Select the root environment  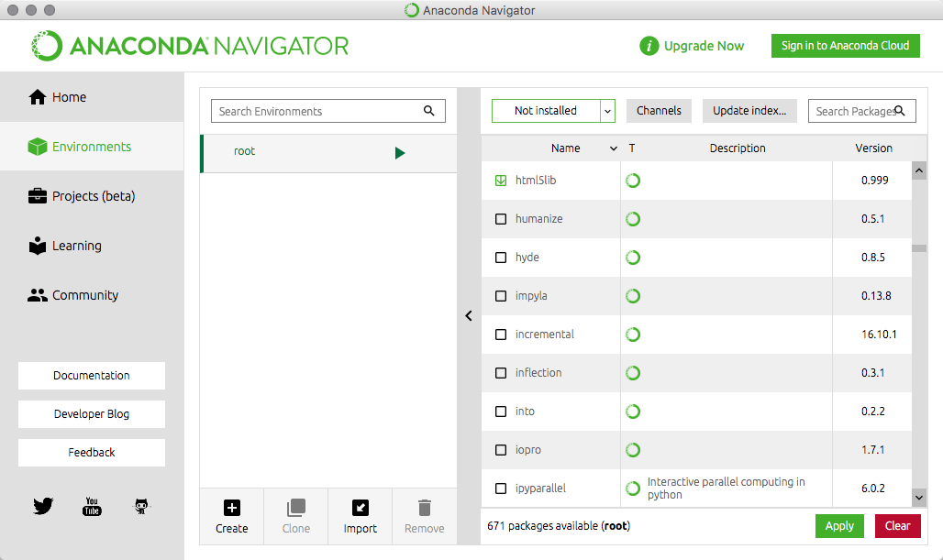[328, 153]
